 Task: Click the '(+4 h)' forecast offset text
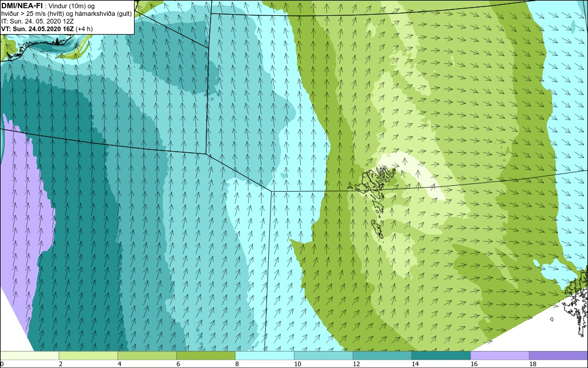[x=84, y=29]
